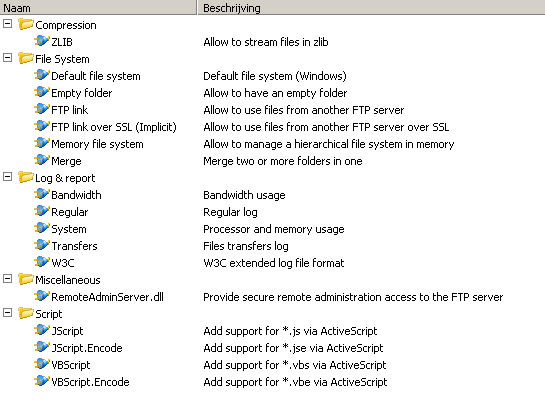This screenshot has height=402, width=545.
Task: Collapse the Miscellaneous group
Action: click(7, 279)
